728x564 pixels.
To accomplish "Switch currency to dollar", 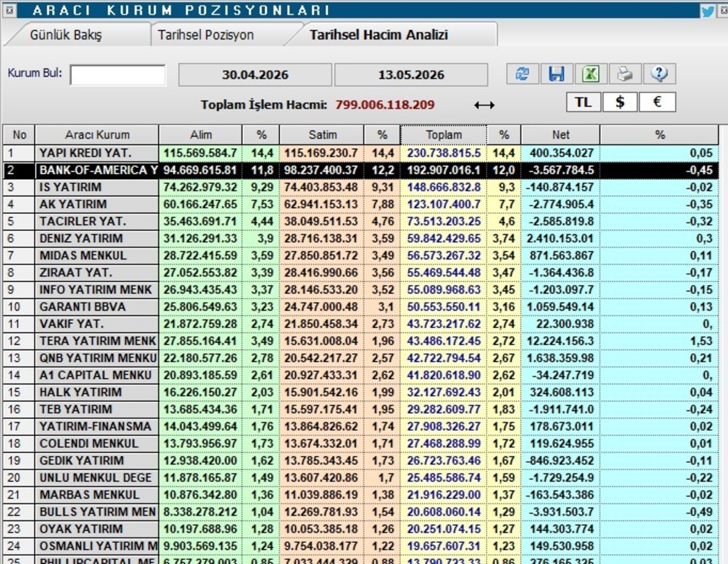I will 619,102.
